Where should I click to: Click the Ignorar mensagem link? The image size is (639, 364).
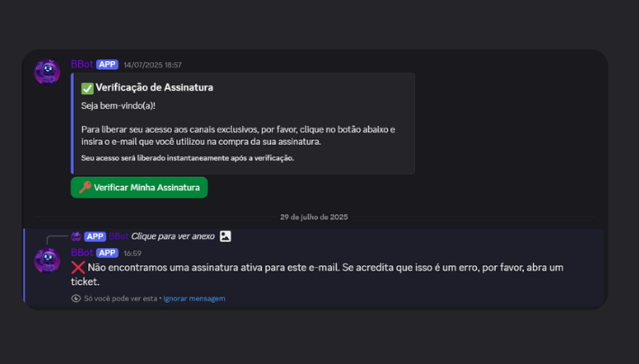pos(194,298)
